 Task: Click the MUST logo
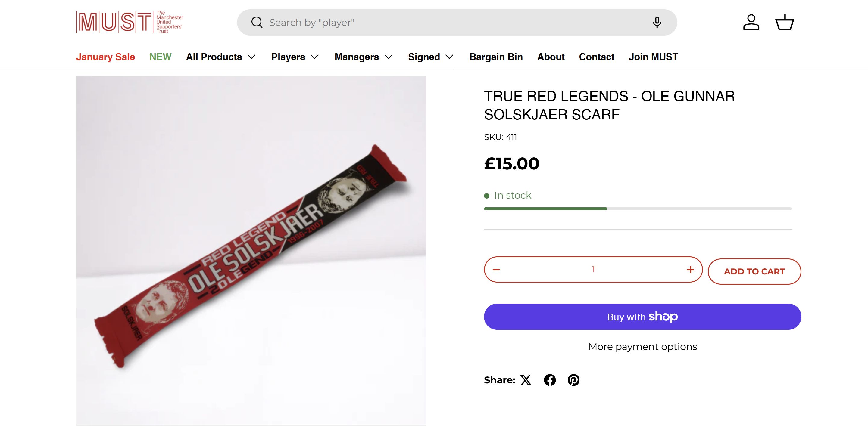click(130, 22)
